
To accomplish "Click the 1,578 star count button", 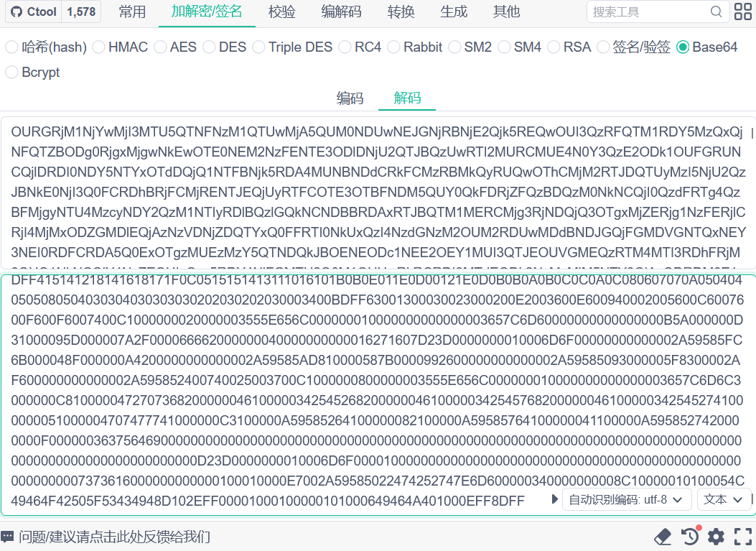I will pyautogui.click(x=80, y=12).
